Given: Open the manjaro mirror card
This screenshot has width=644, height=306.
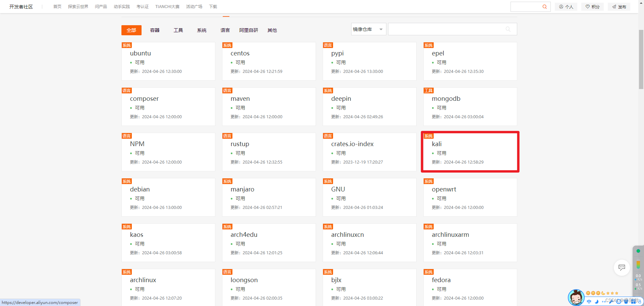Looking at the screenshot, I should [269, 197].
